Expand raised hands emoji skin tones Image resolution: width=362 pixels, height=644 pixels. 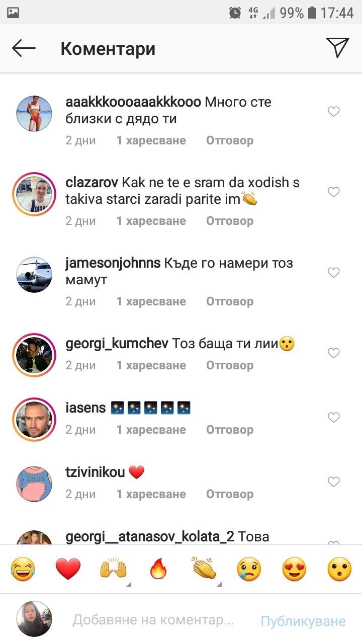113,570
